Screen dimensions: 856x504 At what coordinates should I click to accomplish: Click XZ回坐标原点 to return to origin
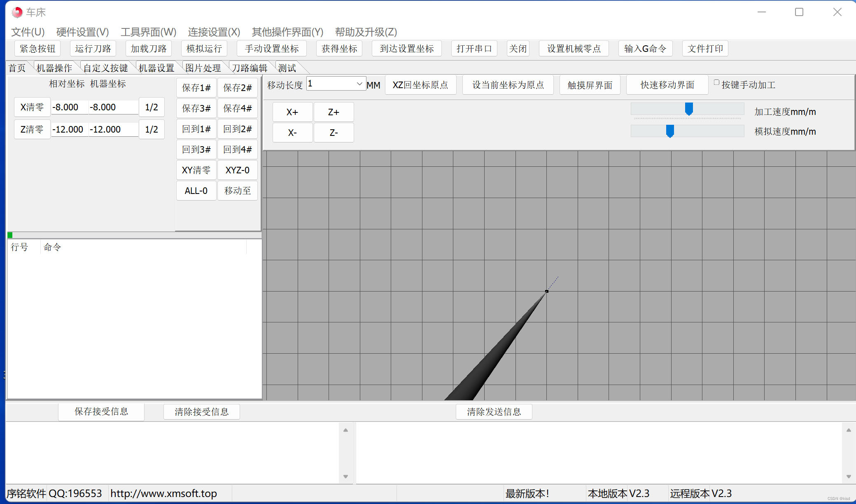(420, 84)
